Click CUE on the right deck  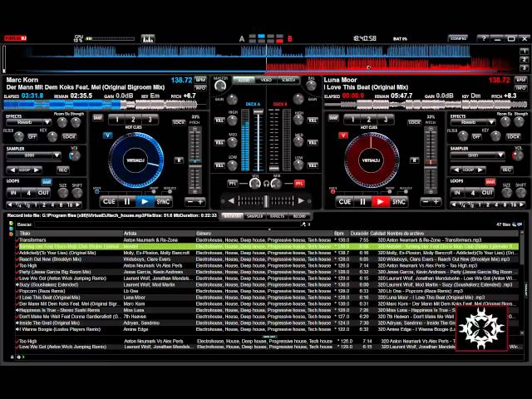click(x=345, y=202)
